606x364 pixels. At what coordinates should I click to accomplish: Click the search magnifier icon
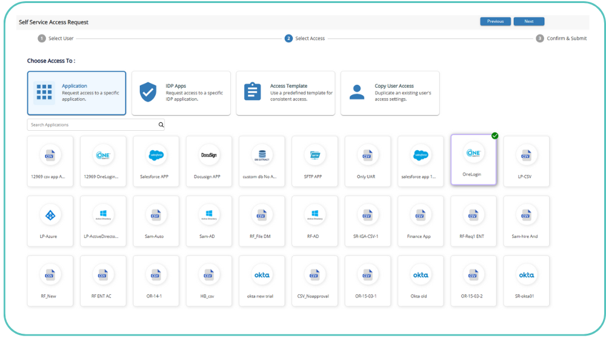click(161, 125)
